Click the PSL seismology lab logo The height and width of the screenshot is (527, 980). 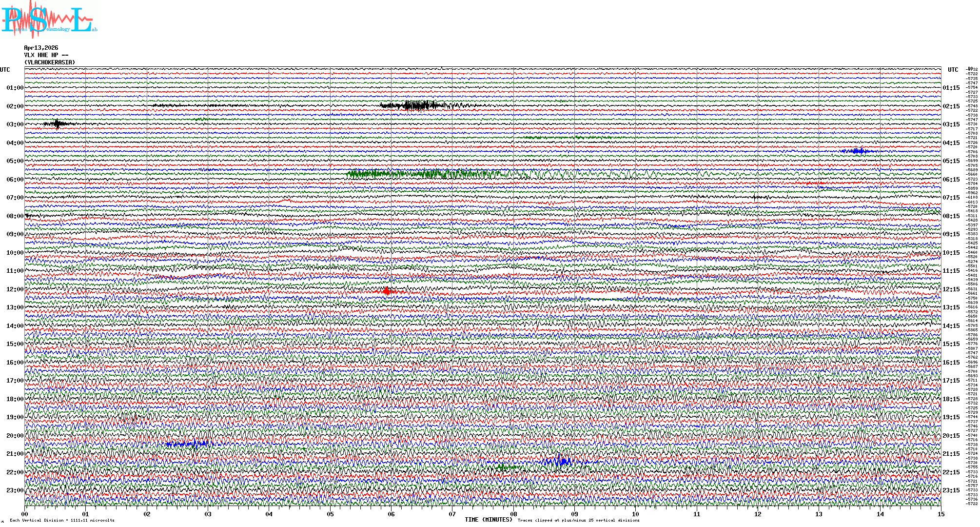point(49,20)
